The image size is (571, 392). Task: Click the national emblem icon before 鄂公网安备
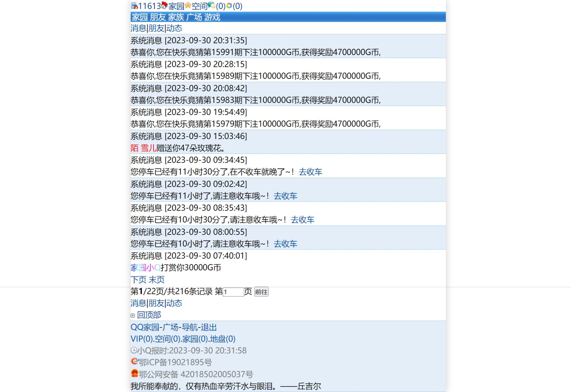coord(134,373)
